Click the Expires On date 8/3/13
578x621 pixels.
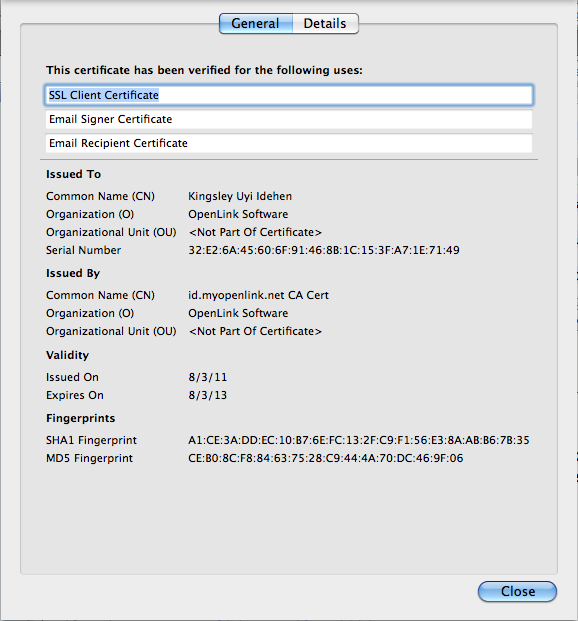pos(208,395)
